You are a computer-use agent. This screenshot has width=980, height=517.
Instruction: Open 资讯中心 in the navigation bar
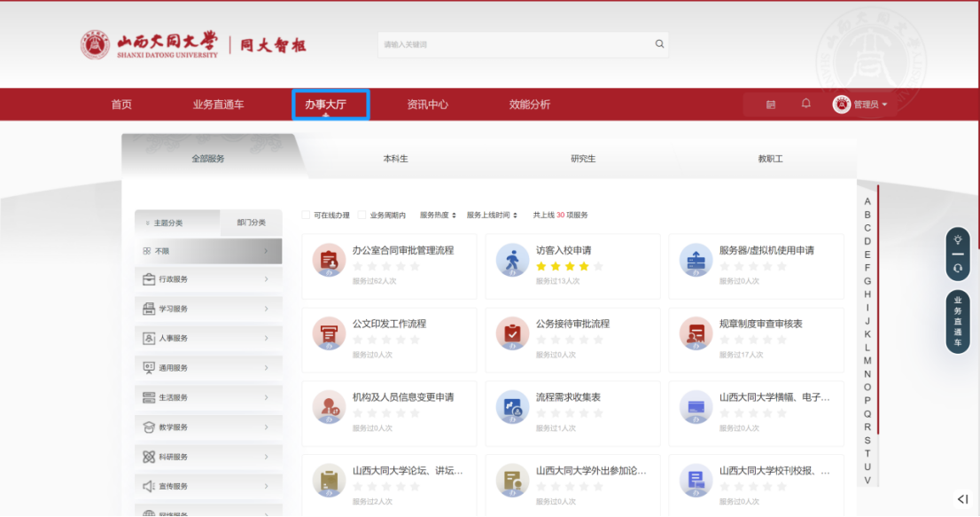pyautogui.click(x=427, y=105)
